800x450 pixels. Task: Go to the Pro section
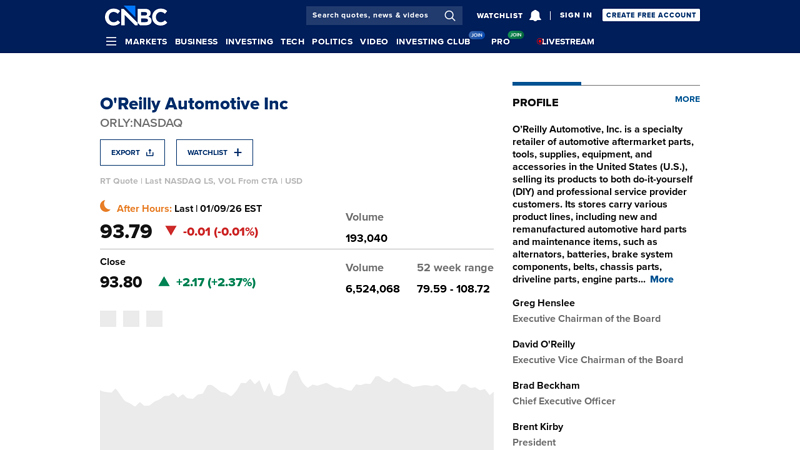[501, 41]
